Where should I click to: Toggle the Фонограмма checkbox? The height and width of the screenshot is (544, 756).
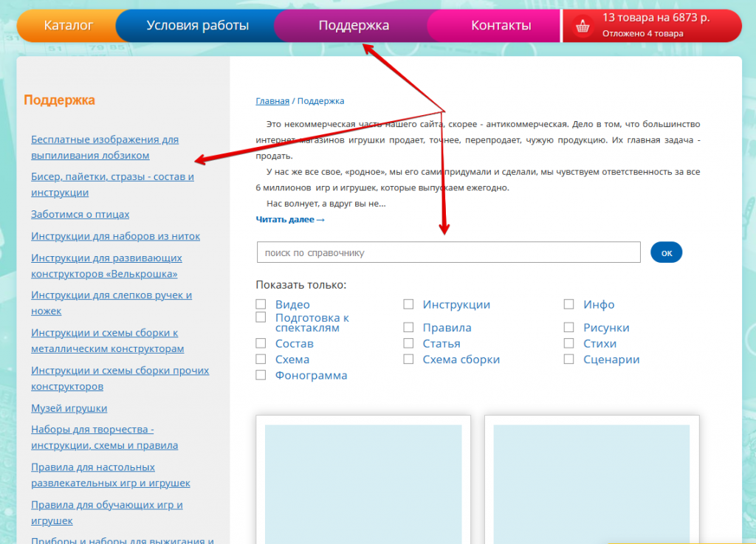pos(261,375)
